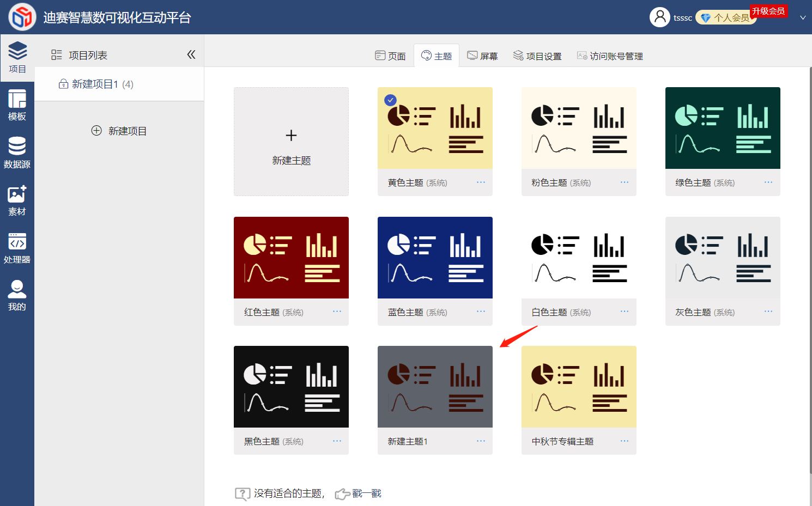The height and width of the screenshot is (506, 812).
Task: Open the 素材 materials sidebar icon
Action: point(17,200)
